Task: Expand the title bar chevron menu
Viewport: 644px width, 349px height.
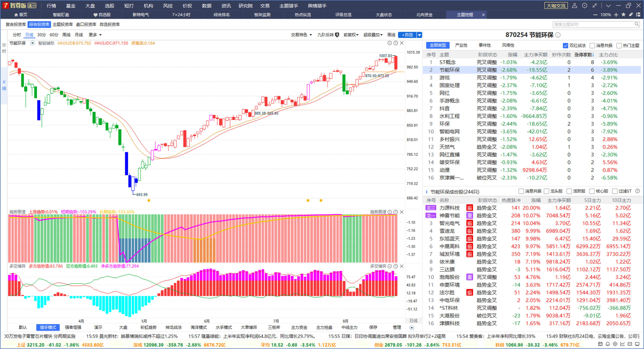Action: pos(608,6)
